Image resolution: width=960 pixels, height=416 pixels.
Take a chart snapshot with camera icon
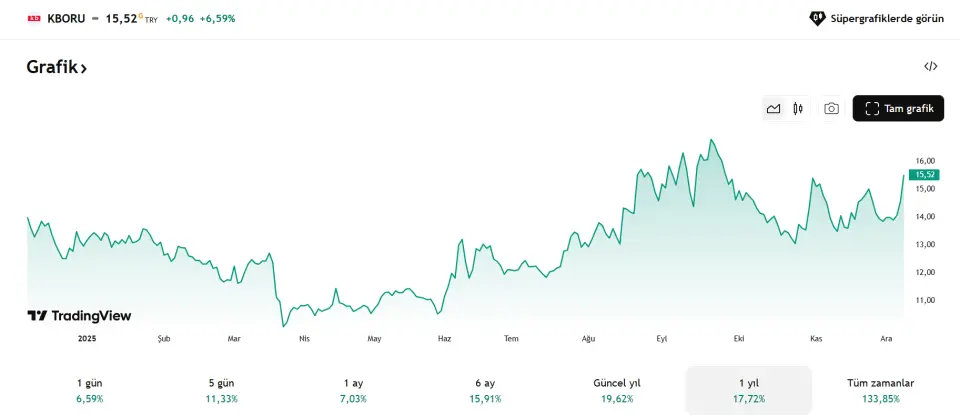pyautogui.click(x=831, y=109)
